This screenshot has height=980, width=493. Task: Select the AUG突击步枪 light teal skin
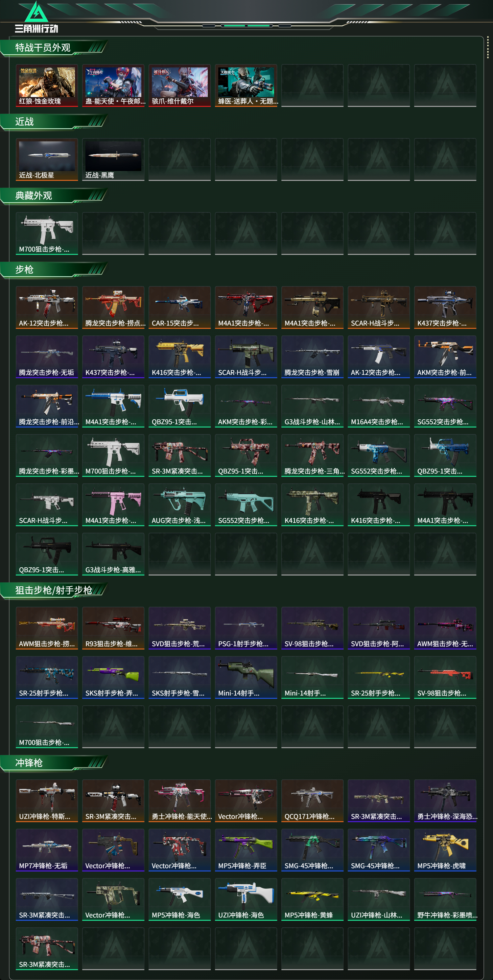tap(179, 505)
